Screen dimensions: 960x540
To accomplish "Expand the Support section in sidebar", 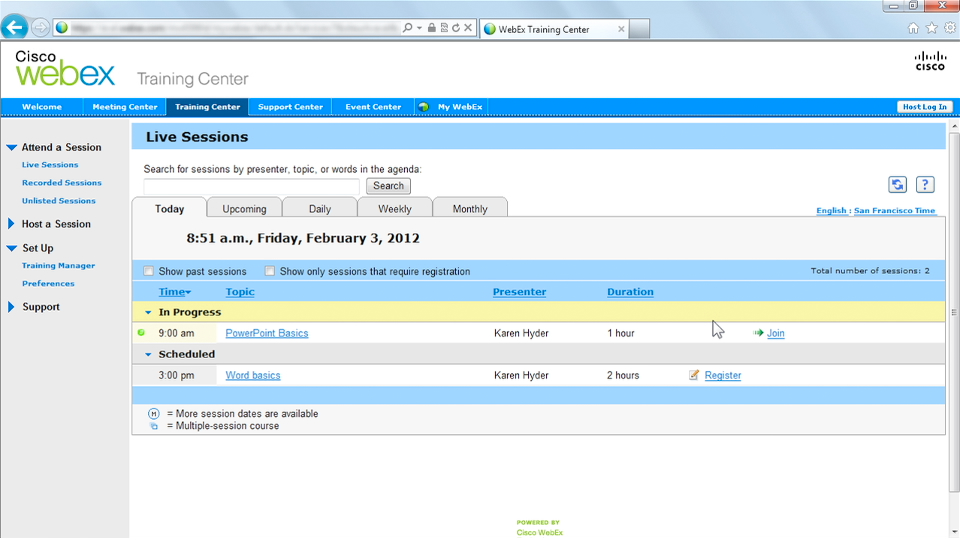I will click(x=11, y=307).
